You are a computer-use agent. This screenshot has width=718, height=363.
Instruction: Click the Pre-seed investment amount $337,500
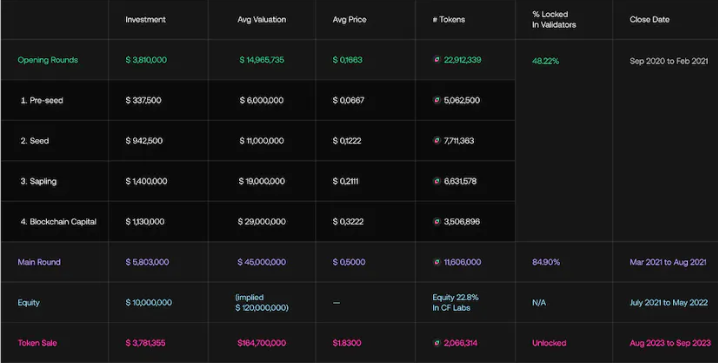[143, 100]
